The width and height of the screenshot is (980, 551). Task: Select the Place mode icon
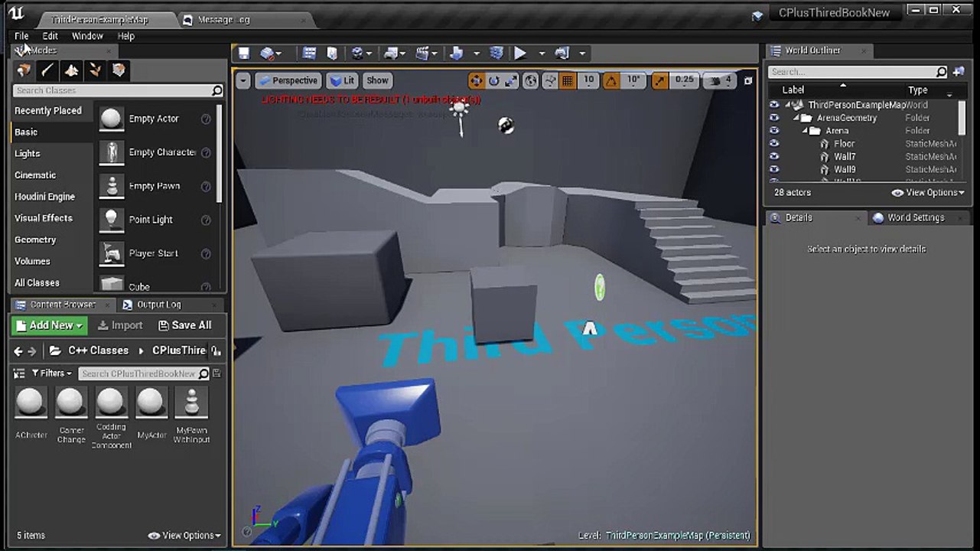(24, 70)
